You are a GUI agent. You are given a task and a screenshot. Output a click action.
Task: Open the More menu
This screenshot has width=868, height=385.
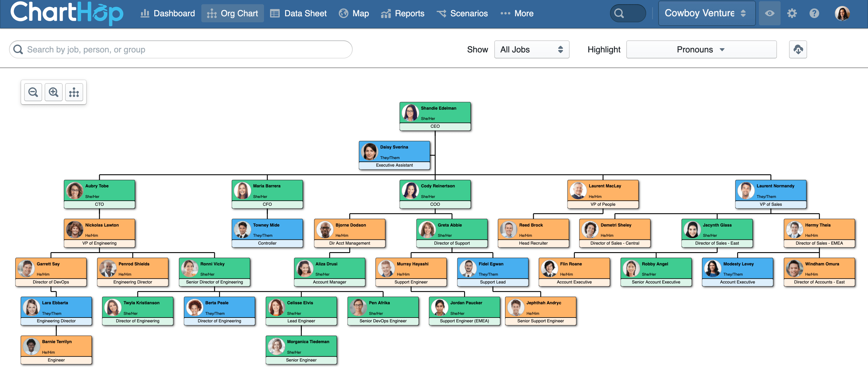(x=517, y=14)
